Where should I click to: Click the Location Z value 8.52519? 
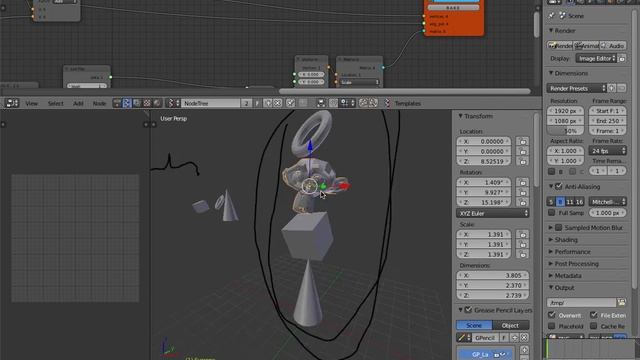(484, 161)
